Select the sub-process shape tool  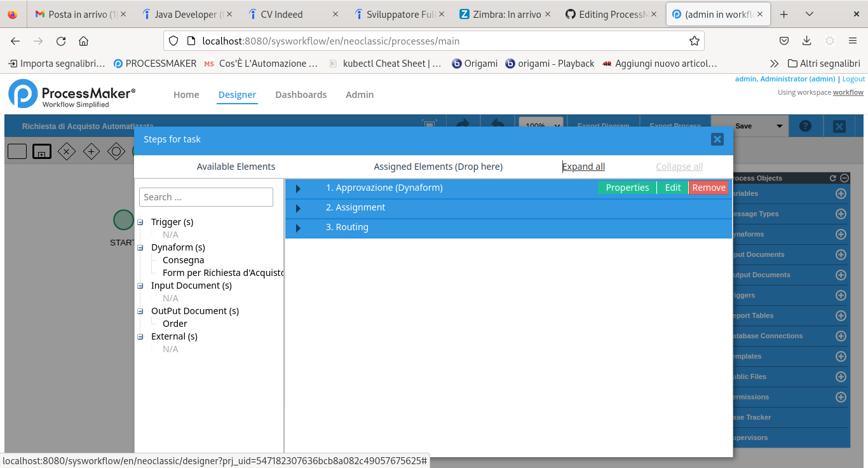[x=41, y=151]
